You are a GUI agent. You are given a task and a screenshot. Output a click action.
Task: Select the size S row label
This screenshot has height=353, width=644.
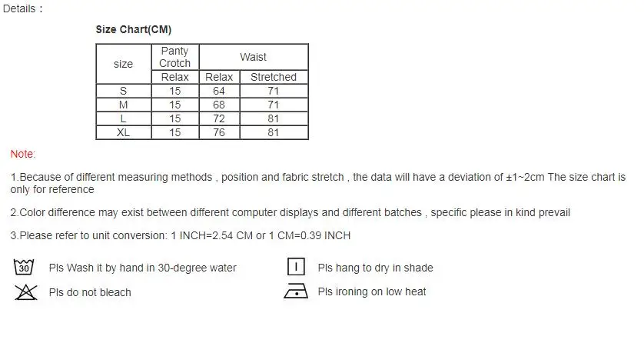tap(123, 91)
